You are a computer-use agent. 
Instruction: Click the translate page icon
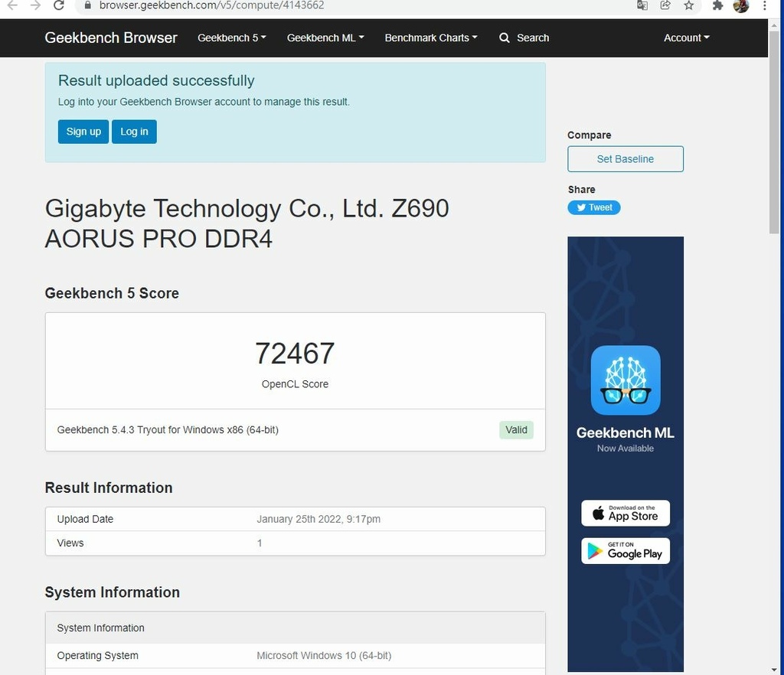pos(642,5)
